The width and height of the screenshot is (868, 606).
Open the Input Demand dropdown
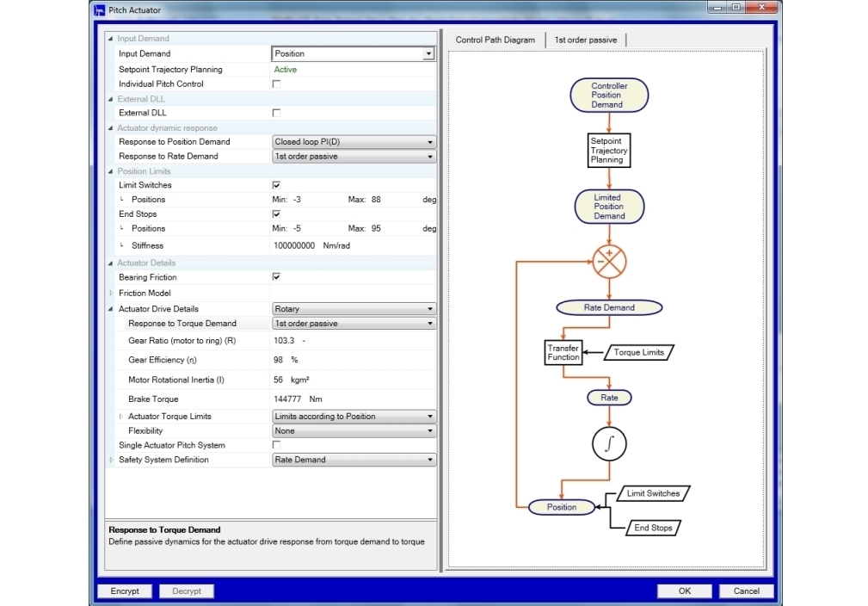[x=354, y=53]
